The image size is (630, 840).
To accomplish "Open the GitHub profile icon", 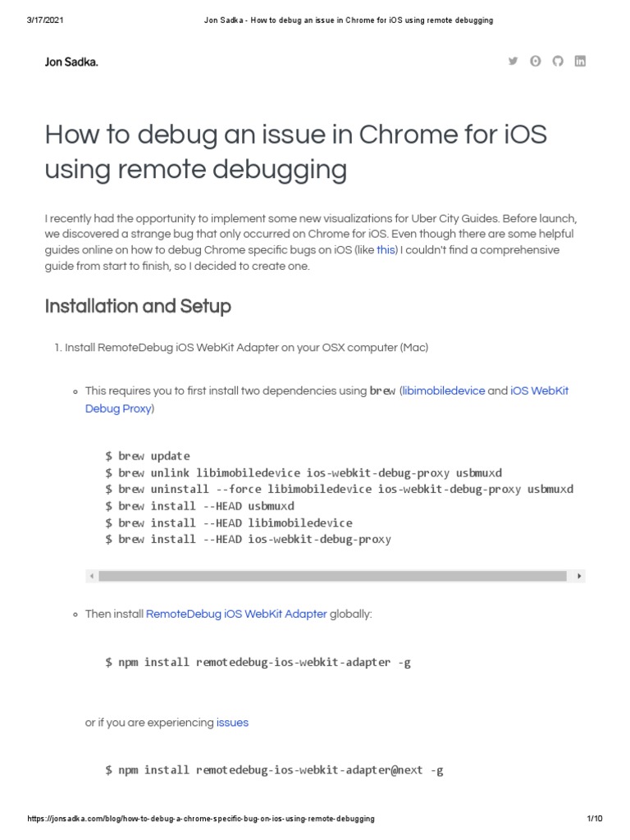I will [558, 61].
